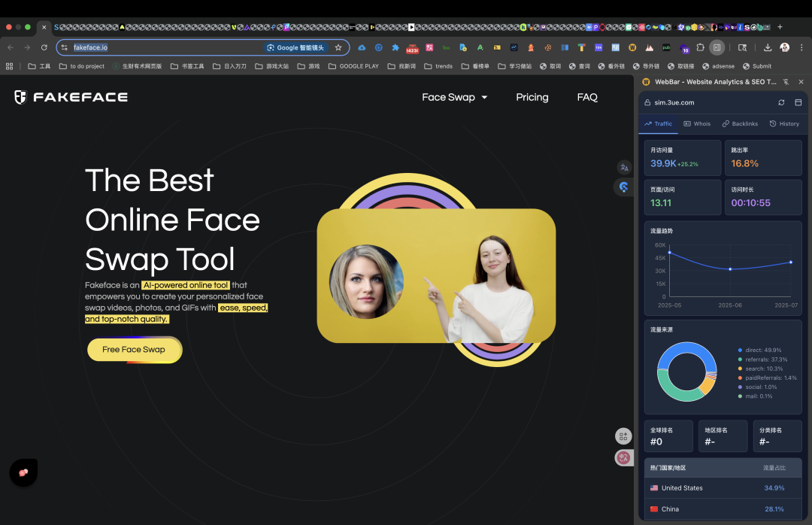Switch to the Whois tab
This screenshot has height=525, width=812.
(x=697, y=124)
